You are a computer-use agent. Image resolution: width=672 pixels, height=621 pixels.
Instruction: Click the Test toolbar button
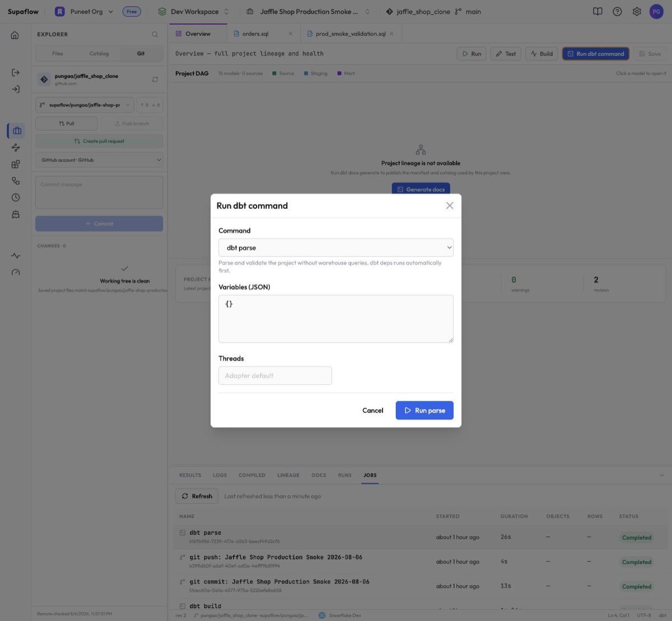pyautogui.click(x=506, y=54)
